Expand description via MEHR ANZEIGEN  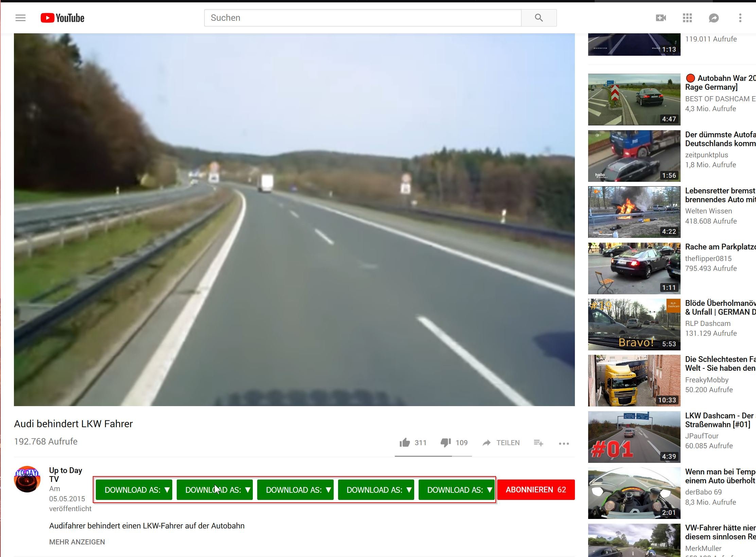pyautogui.click(x=77, y=542)
